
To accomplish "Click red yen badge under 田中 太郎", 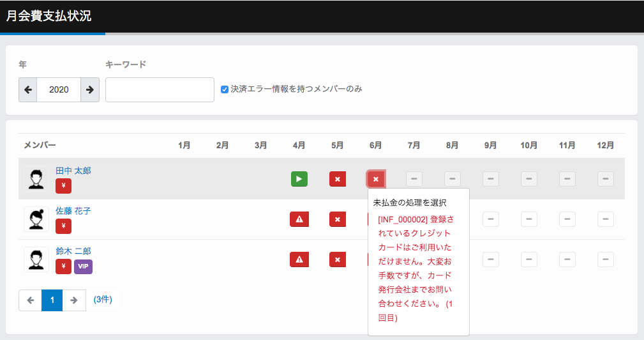I will pyautogui.click(x=63, y=186).
